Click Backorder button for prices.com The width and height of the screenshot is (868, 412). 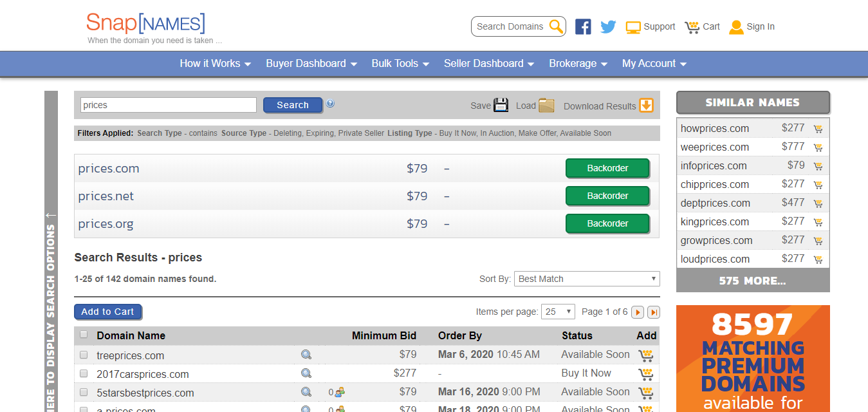(607, 168)
